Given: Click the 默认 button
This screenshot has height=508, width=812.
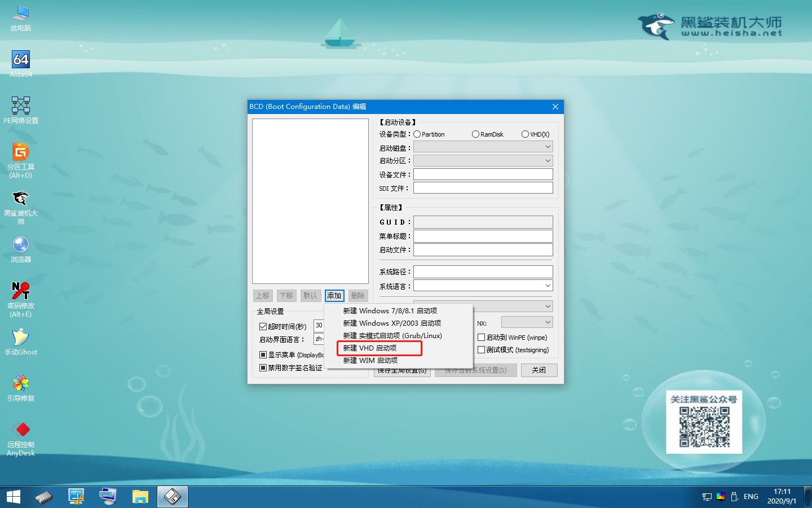Looking at the screenshot, I should click(x=310, y=296).
